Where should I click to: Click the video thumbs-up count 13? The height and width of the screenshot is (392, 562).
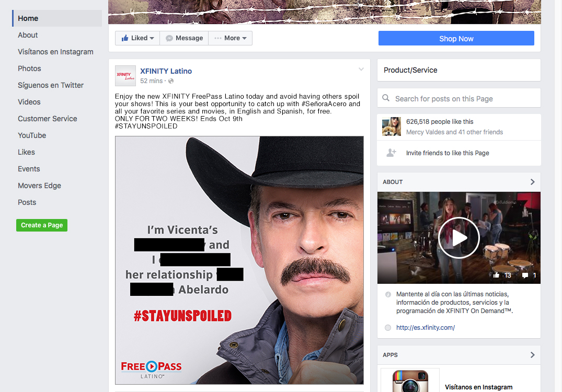(502, 275)
